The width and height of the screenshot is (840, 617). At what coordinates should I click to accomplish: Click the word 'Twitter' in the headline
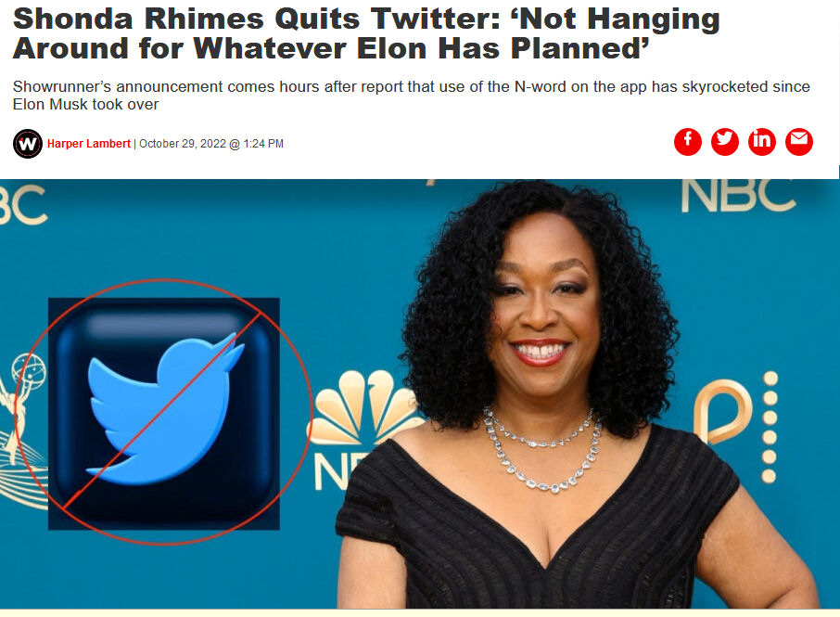point(436,19)
